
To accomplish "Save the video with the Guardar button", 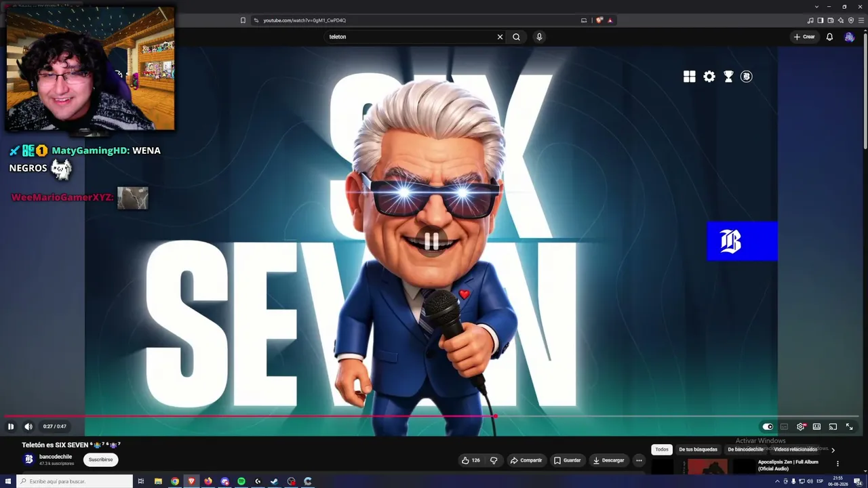I will click(x=568, y=460).
